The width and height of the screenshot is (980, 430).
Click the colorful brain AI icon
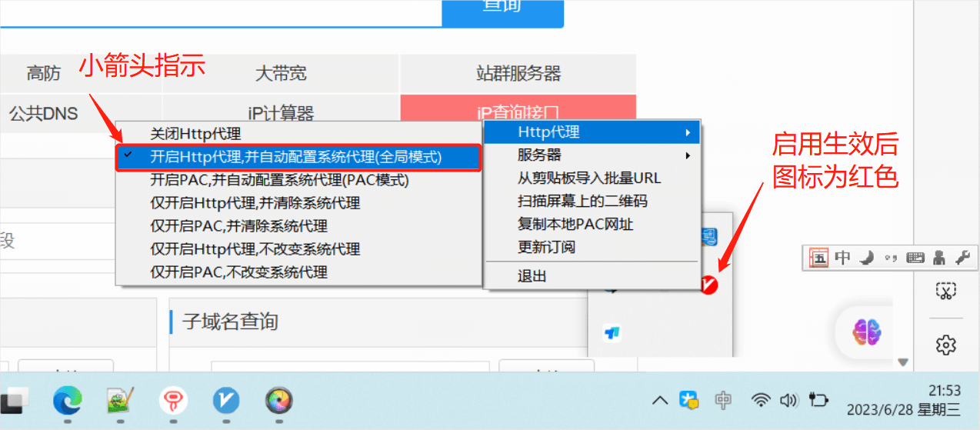click(x=867, y=332)
